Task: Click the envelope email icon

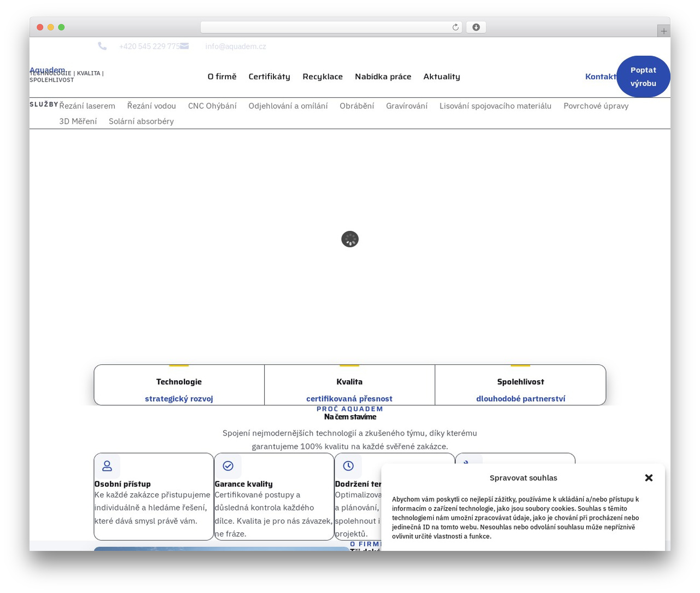Action: pyautogui.click(x=184, y=46)
